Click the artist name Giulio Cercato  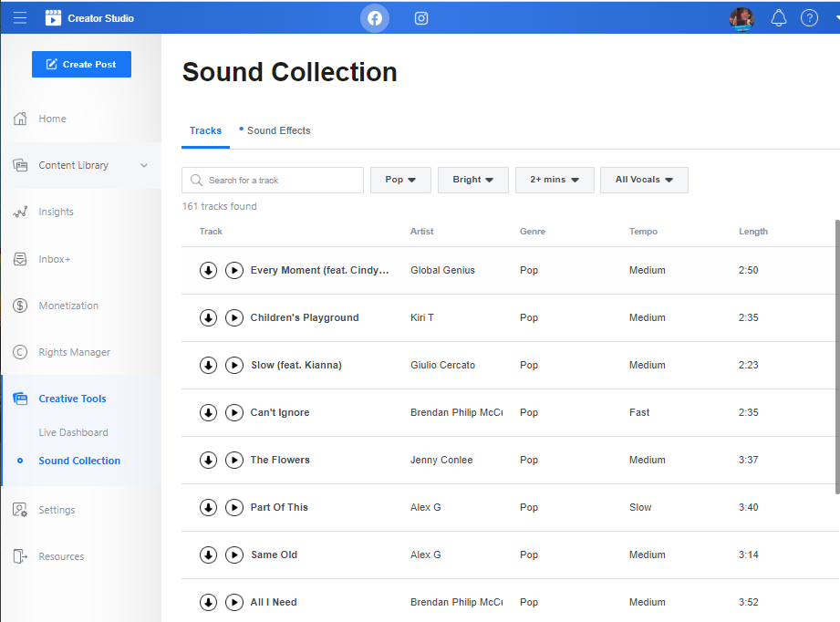[443, 366]
